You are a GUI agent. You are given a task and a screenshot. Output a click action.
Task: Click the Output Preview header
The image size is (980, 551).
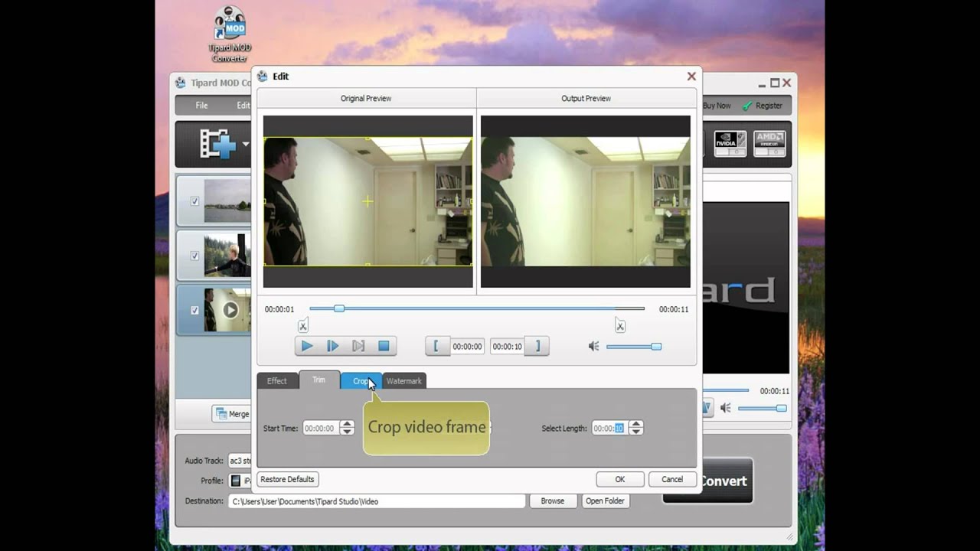tap(586, 98)
